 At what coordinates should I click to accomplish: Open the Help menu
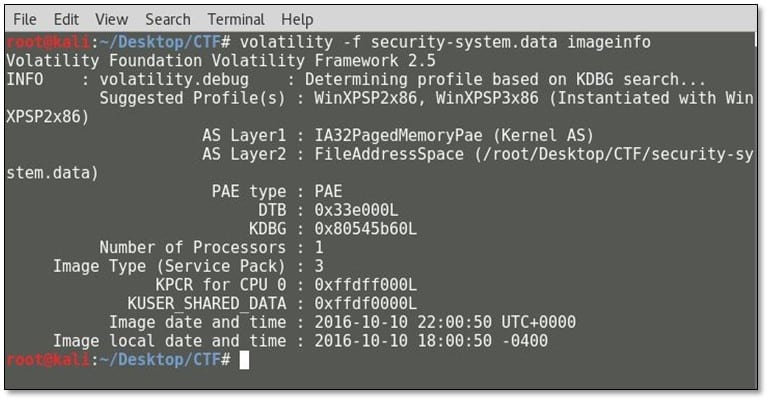(x=297, y=19)
